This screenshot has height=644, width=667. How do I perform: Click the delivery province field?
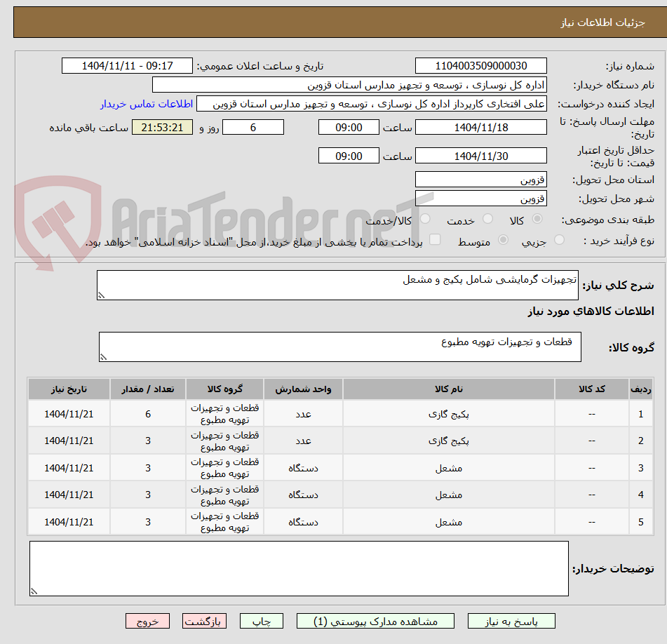(x=481, y=180)
